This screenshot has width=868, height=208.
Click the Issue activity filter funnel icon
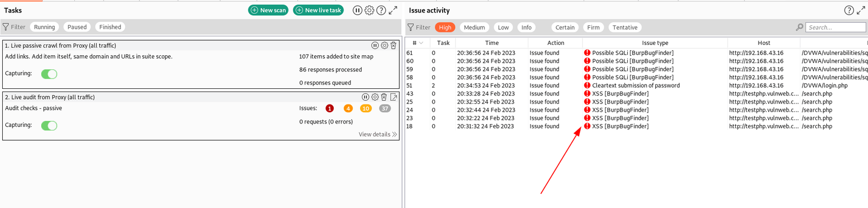pyautogui.click(x=411, y=27)
